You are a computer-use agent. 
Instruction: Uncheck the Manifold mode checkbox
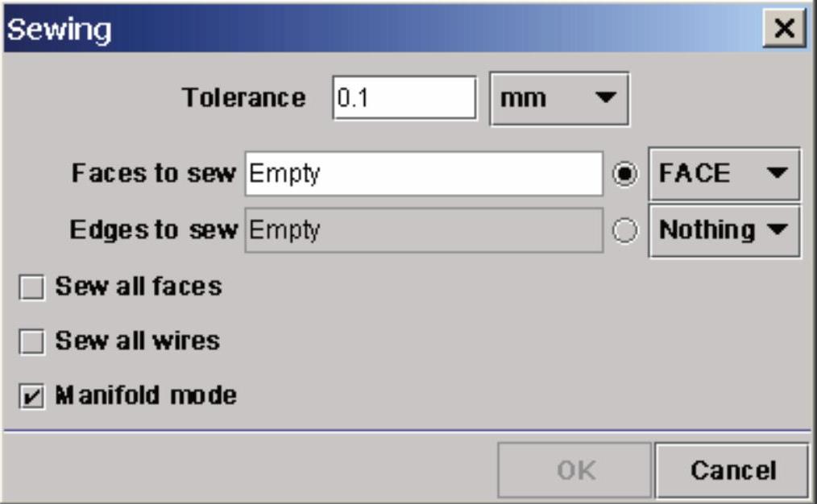(32, 397)
